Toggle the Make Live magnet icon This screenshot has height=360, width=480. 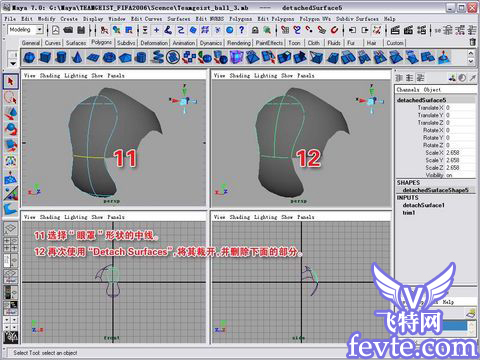(x=334, y=30)
